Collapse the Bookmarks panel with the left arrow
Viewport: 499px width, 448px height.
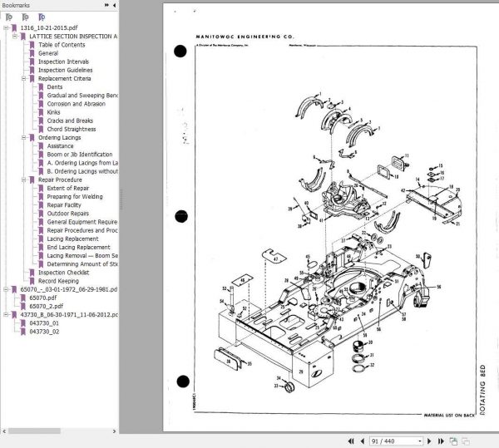[114, 5]
